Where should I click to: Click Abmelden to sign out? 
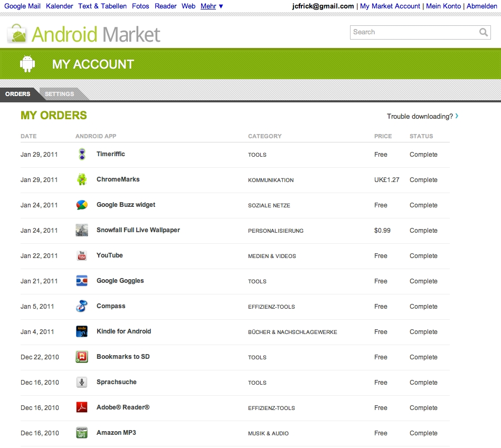click(x=482, y=6)
